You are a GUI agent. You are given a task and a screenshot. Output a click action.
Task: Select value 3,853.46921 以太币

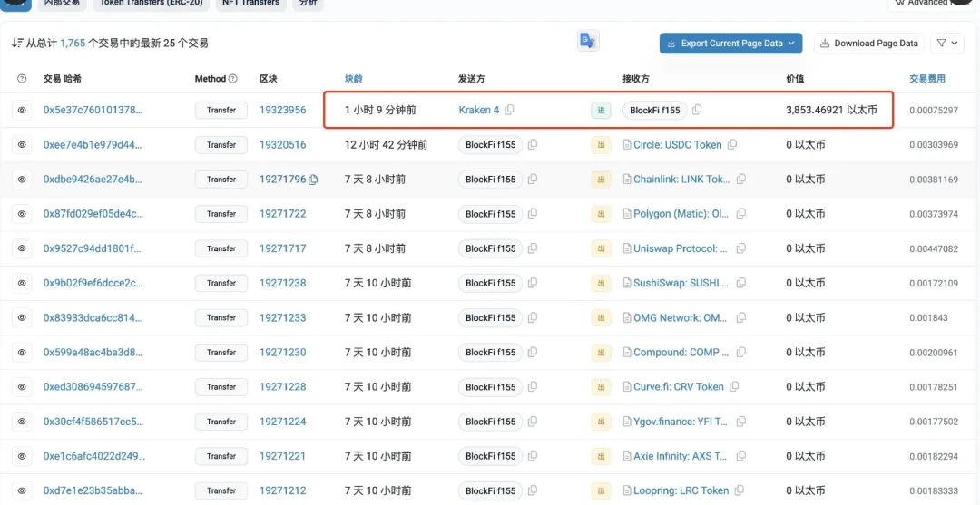tap(831, 110)
